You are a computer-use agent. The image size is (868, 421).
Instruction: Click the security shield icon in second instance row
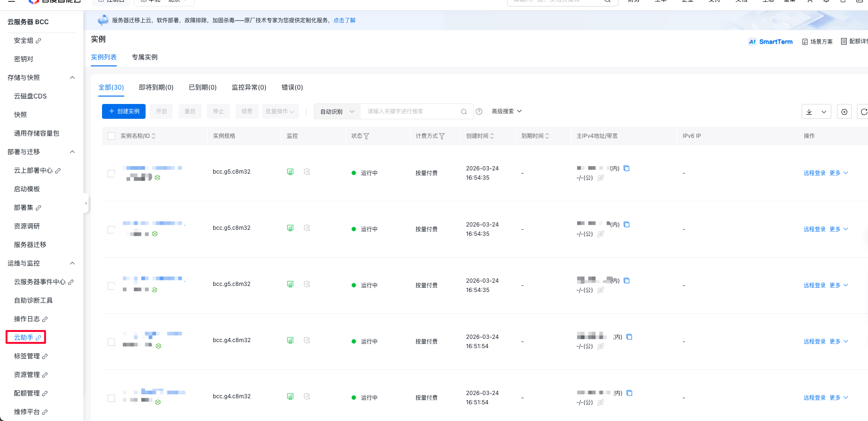[x=307, y=228]
